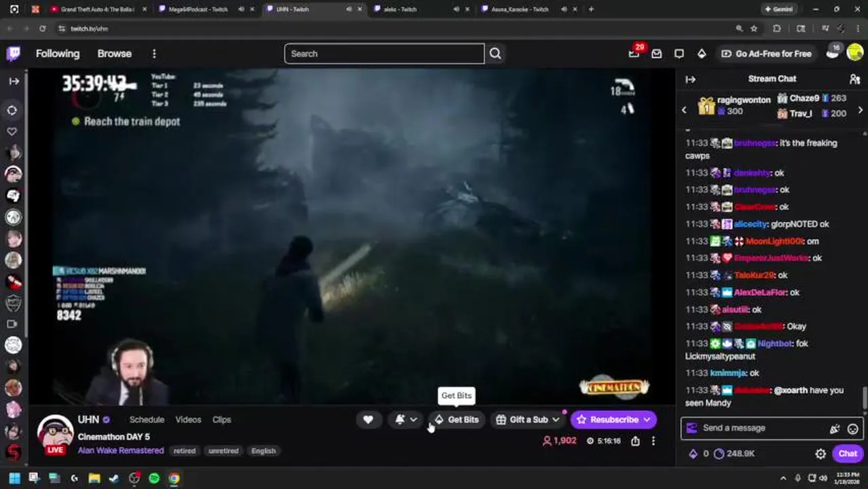Image resolution: width=868 pixels, height=489 pixels.
Task: Switch to aleks Twitch tab
Action: pos(401,10)
